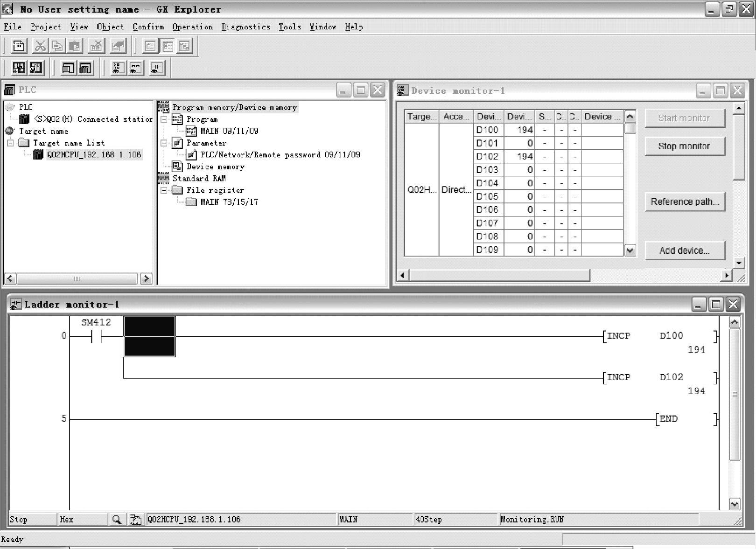This screenshot has height=549, width=756.
Task: Switch to the tree-style view icon
Action: pyautogui.click(x=185, y=46)
